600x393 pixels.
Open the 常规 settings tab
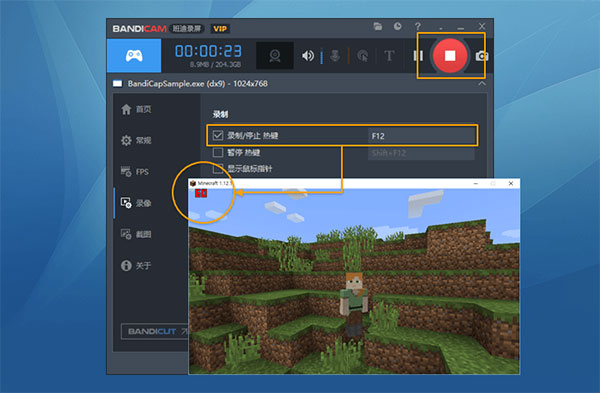[x=137, y=140]
